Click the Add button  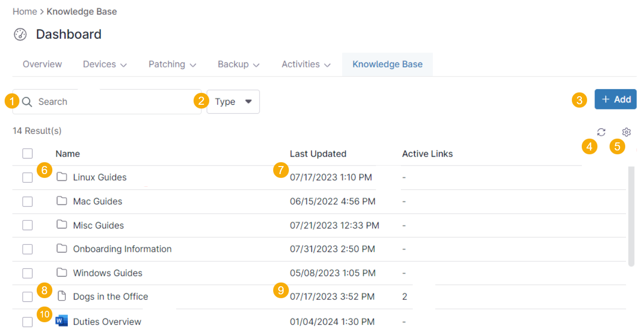[x=615, y=100]
